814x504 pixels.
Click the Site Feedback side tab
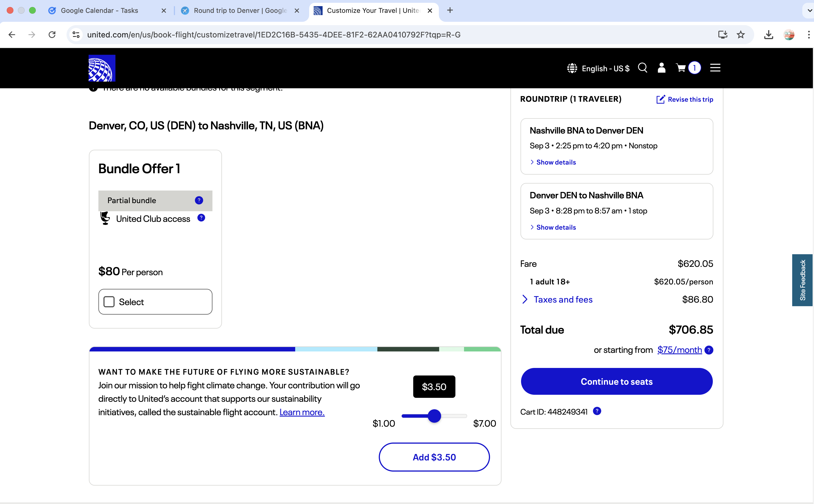(802, 280)
